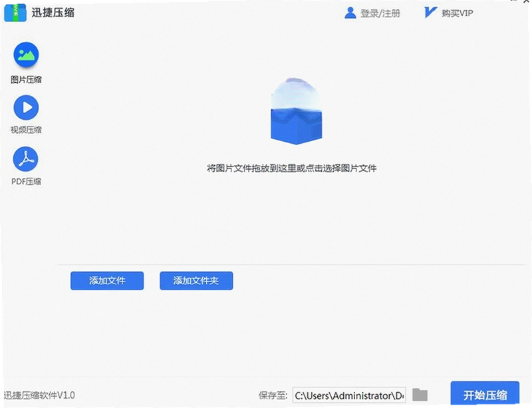Select the PDF压缩 text label in the sidebar

point(26,182)
